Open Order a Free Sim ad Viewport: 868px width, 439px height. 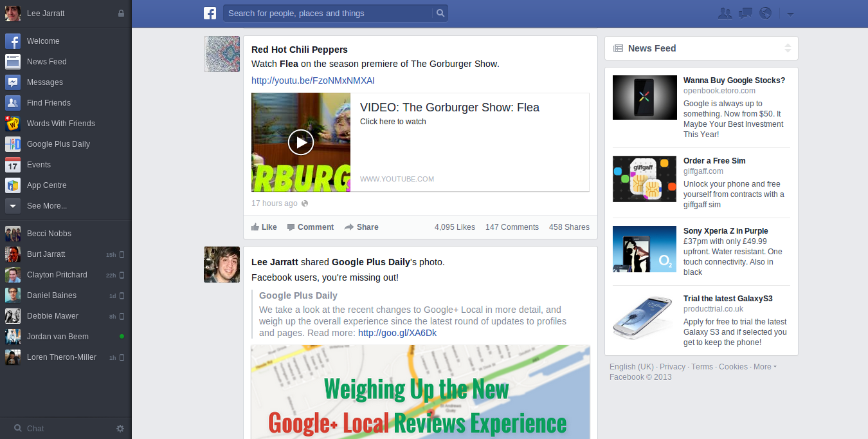[x=714, y=161]
